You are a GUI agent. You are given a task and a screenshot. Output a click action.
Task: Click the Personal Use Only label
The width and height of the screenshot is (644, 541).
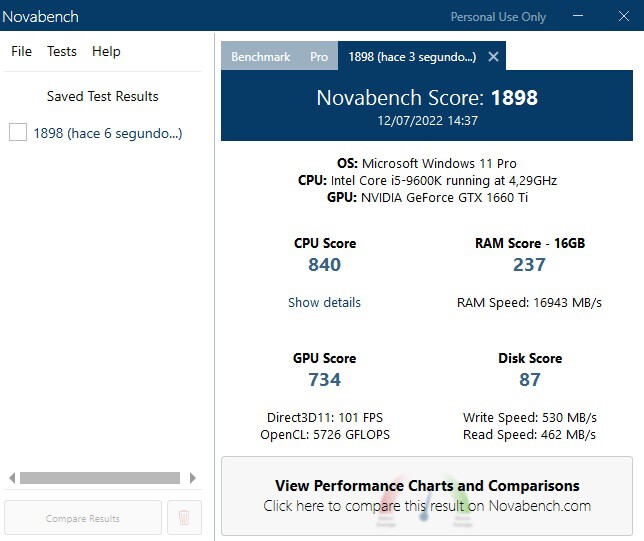[x=498, y=17]
